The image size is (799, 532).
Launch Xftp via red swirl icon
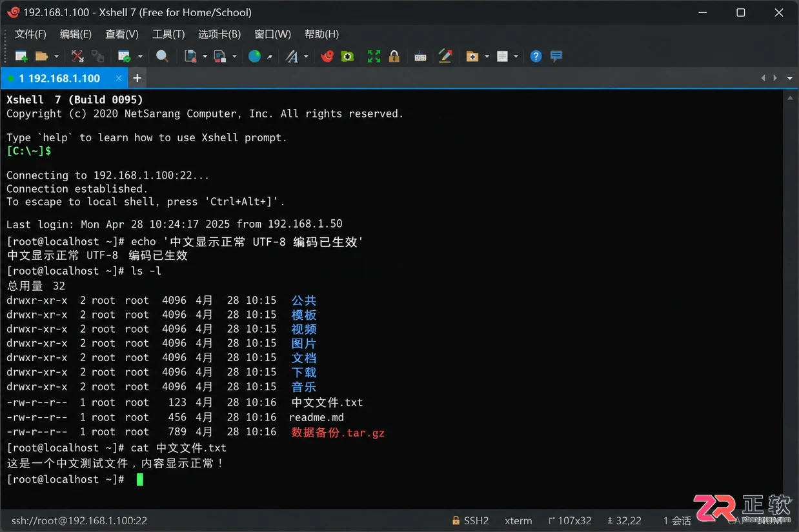click(328, 56)
